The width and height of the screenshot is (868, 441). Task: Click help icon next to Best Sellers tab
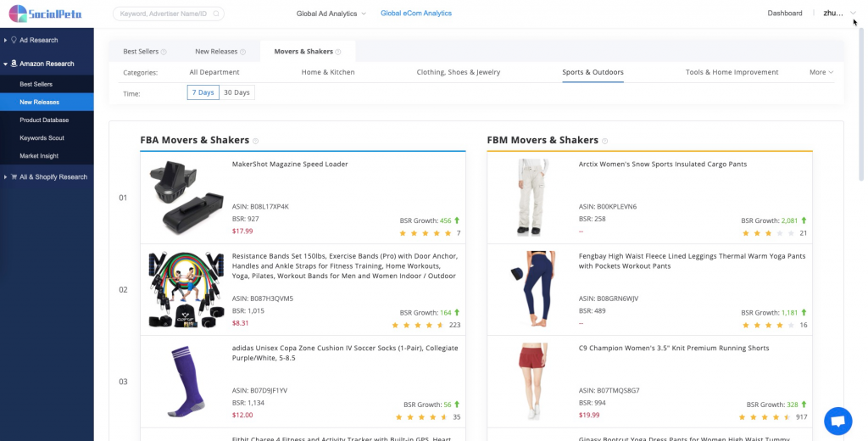[x=164, y=52]
